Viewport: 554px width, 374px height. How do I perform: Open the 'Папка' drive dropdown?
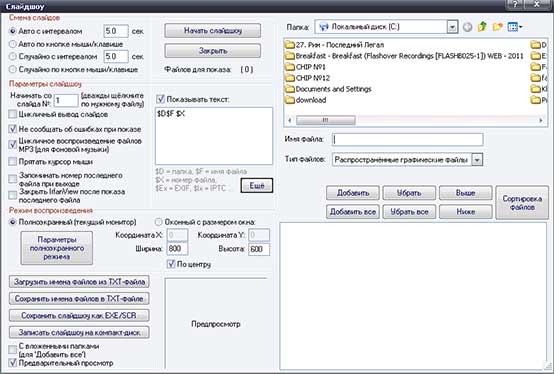452,27
